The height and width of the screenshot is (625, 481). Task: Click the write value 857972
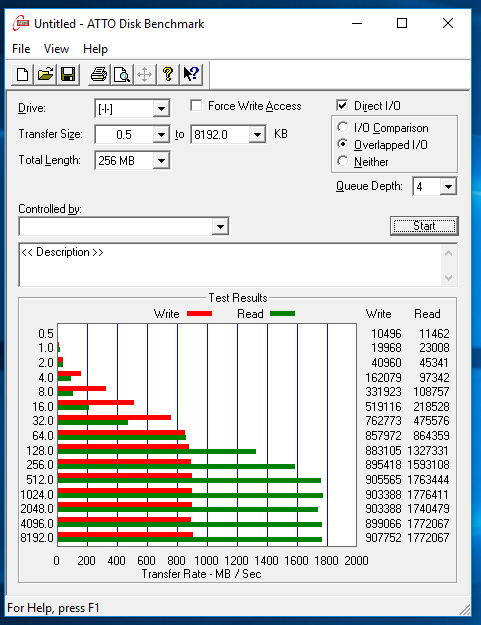pyautogui.click(x=383, y=436)
